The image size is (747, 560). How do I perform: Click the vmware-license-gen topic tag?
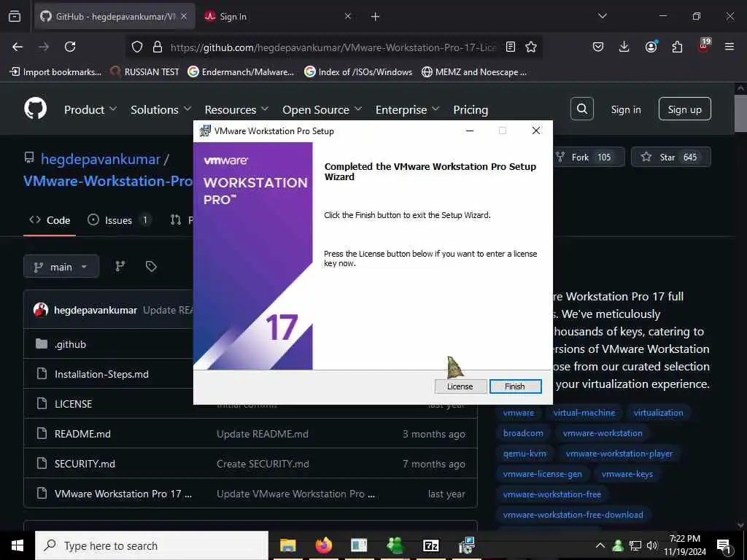(x=543, y=474)
